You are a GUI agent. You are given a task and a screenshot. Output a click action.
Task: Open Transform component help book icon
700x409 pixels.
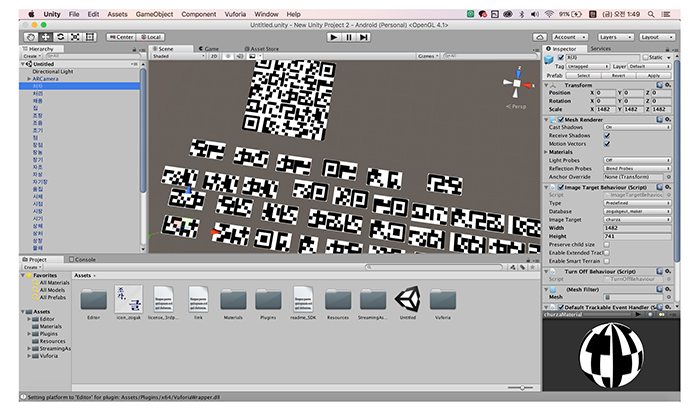click(660, 85)
